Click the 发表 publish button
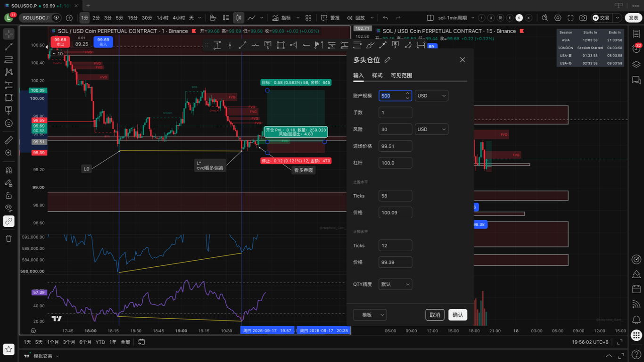Image resolution: width=644 pixels, height=362 pixels. pyautogui.click(x=633, y=18)
